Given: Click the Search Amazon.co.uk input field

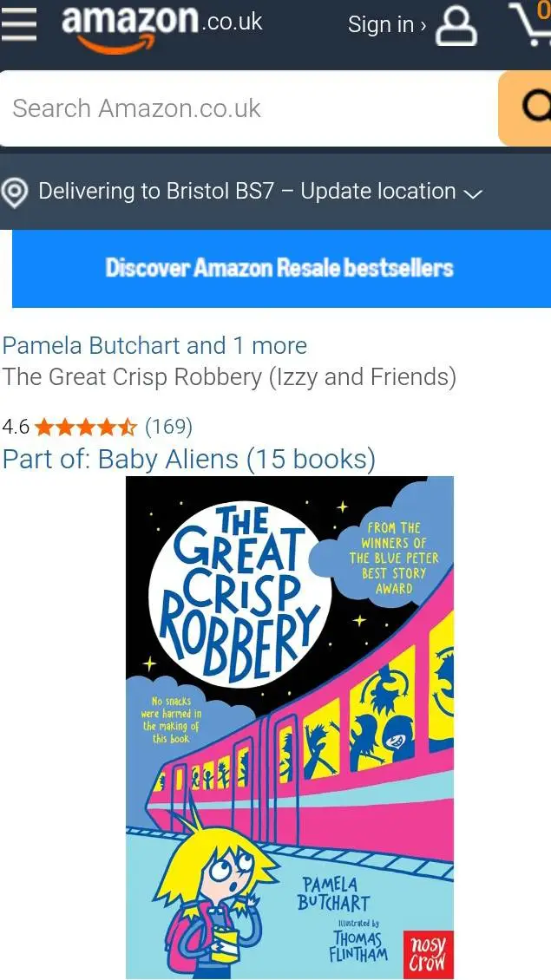Looking at the screenshot, I should [x=249, y=108].
